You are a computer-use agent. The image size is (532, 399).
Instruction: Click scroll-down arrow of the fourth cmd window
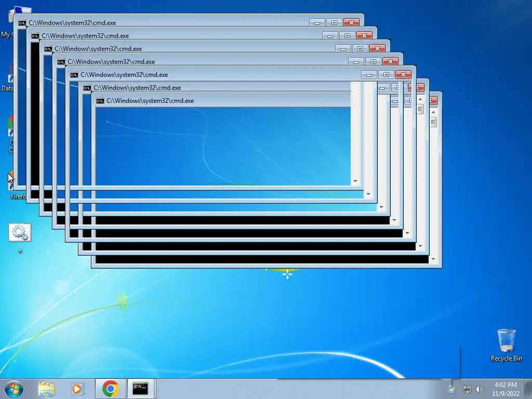tap(394, 220)
